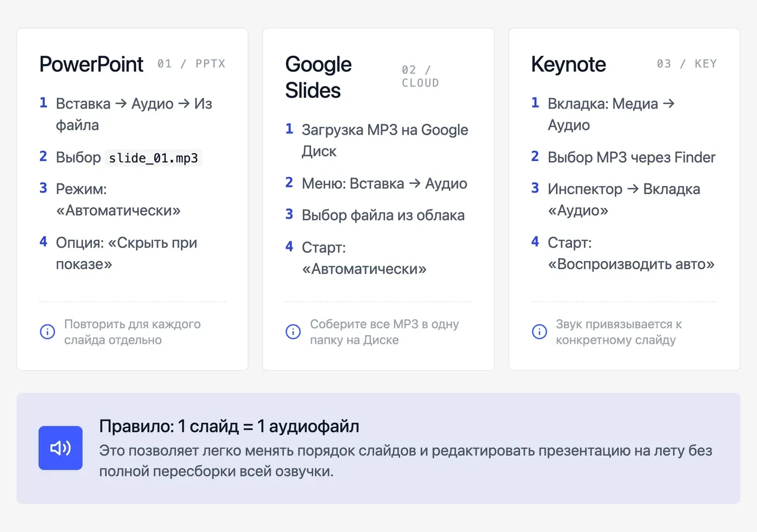This screenshot has width=757, height=532.
Task: Click the step 'Вкладка: Медиа → Аудио'
Action: coord(612,114)
